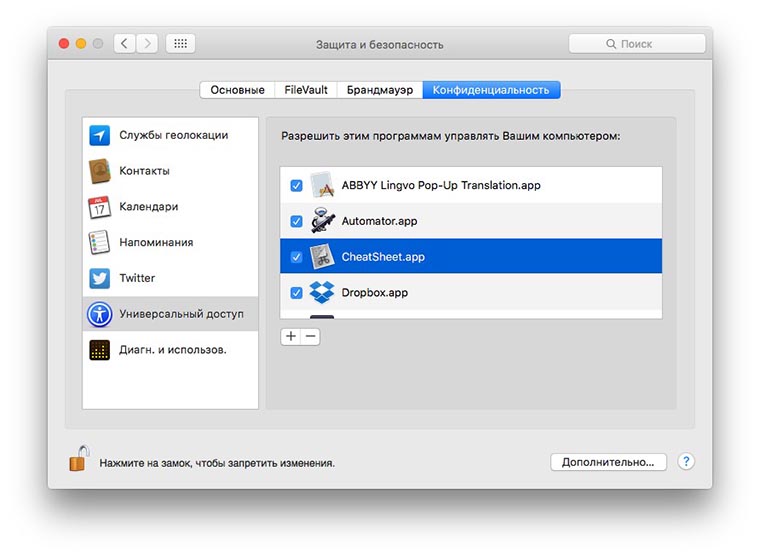This screenshot has height=557, width=760.
Task: Click the Дополнительно… button
Action: click(x=608, y=462)
